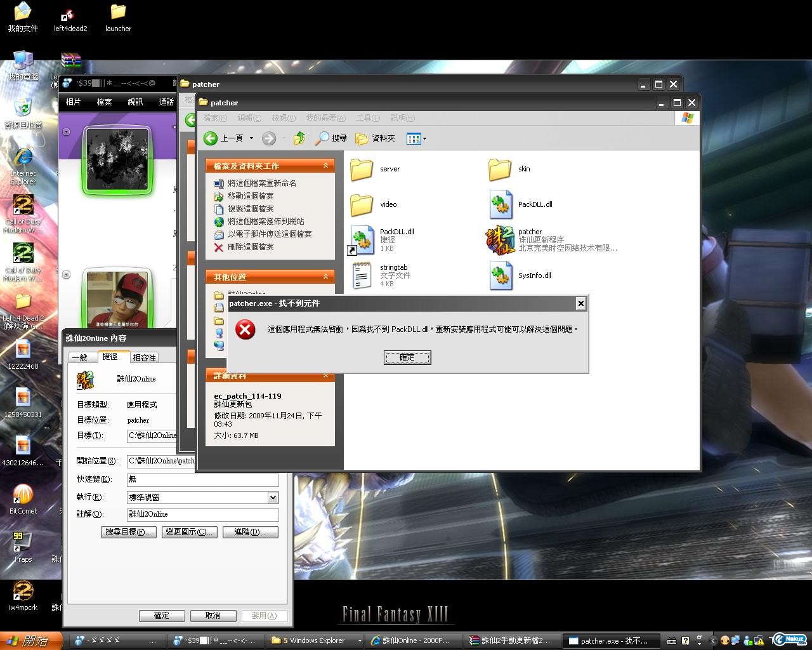Image resolution: width=812 pixels, height=650 pixels.
Task: Select the skin folder icon
Action: [500, 169]
